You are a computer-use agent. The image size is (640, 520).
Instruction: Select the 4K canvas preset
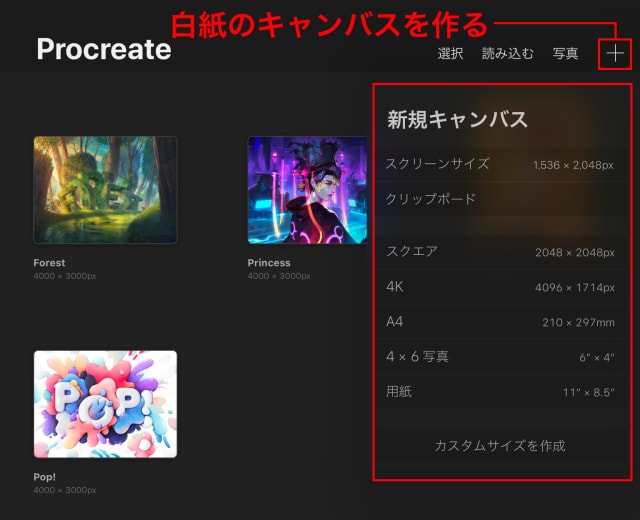(500, 287)
